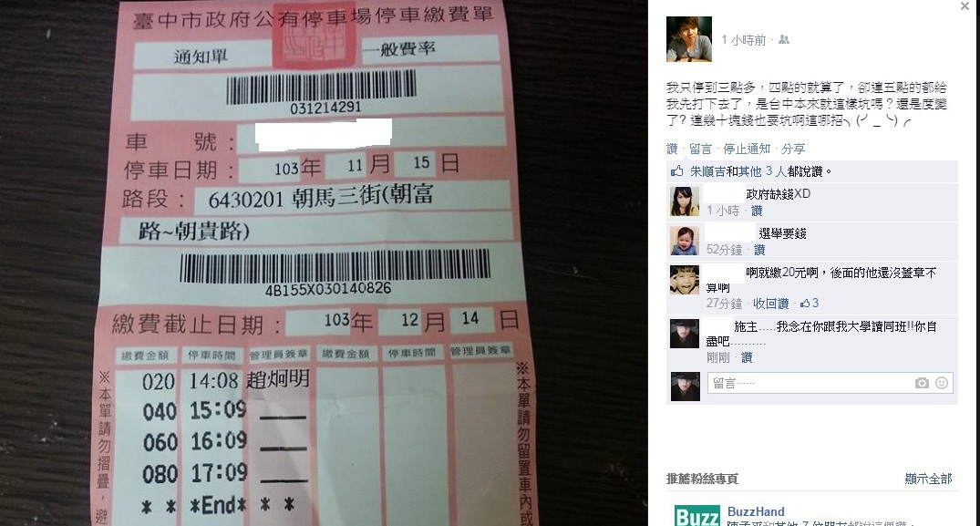Open 朱順吉 profile link
The image size is (980, 526).
707,170
